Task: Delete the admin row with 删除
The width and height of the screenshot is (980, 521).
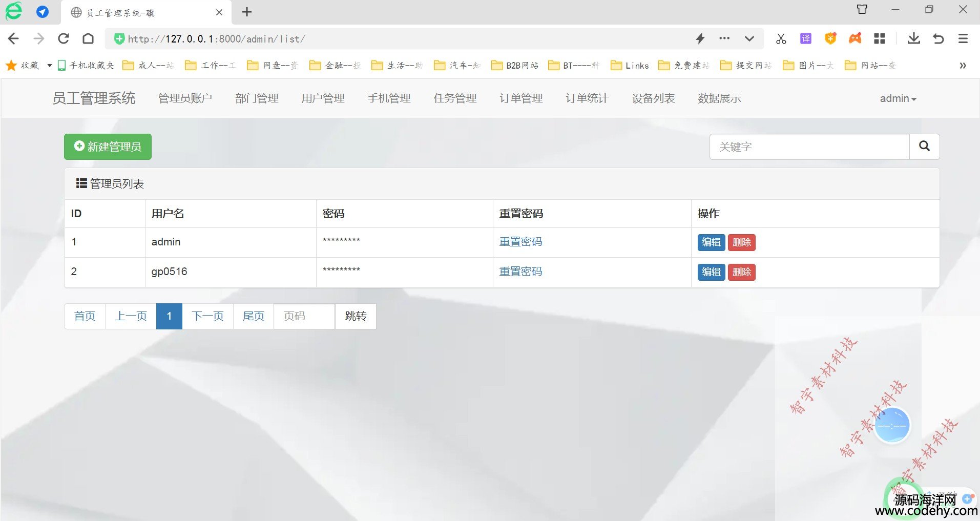Action: click(x=741, y=242)
